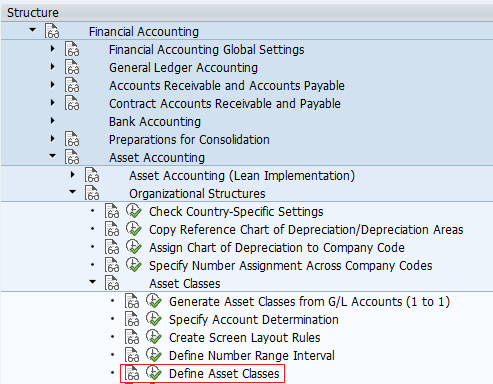Open documentation for Specify Account Determination
This screenshot has width=493, height=384.
(x=132, y=319)
